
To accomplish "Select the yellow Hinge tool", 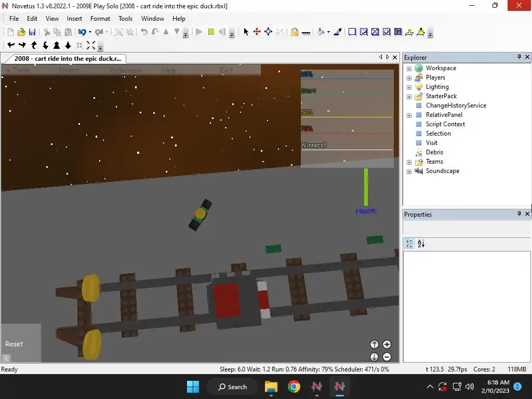I will [x=409, y=32].
